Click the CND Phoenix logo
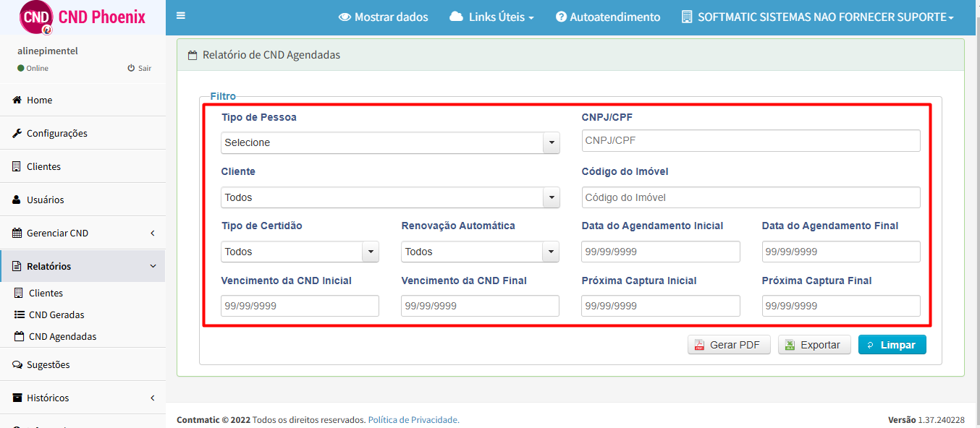980x428 pixels. pyautogui.click(x=36, y=17)
